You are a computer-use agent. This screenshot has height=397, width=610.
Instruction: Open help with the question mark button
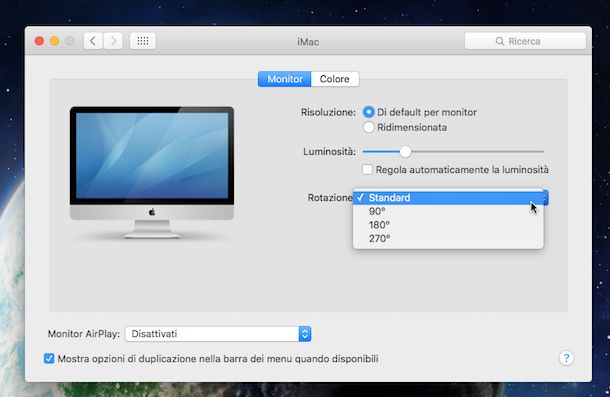tap(566, 358)
